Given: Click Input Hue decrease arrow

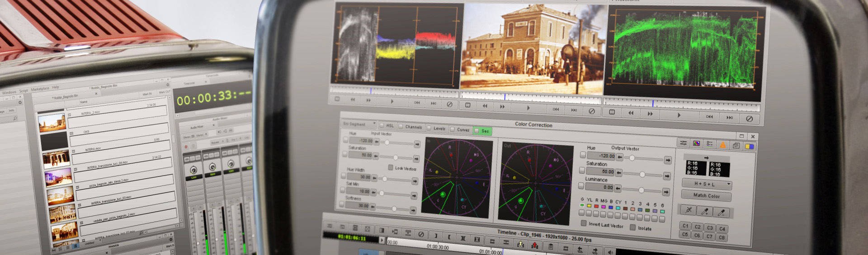Looking at the screenshot, I should 377,141.
